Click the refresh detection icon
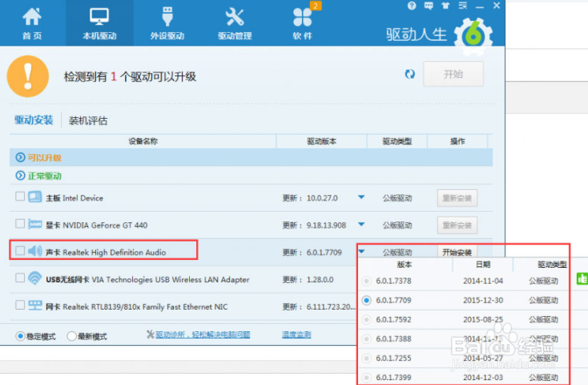Image resolution: width=588 pixels, height=385 pixels. (410, 74)
